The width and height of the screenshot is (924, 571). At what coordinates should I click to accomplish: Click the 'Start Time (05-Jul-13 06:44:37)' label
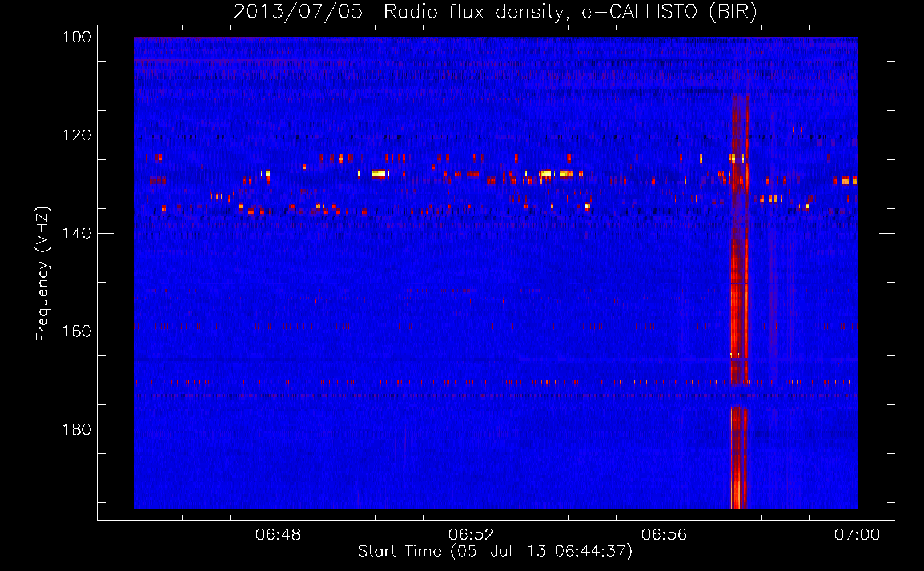(495, 552)
